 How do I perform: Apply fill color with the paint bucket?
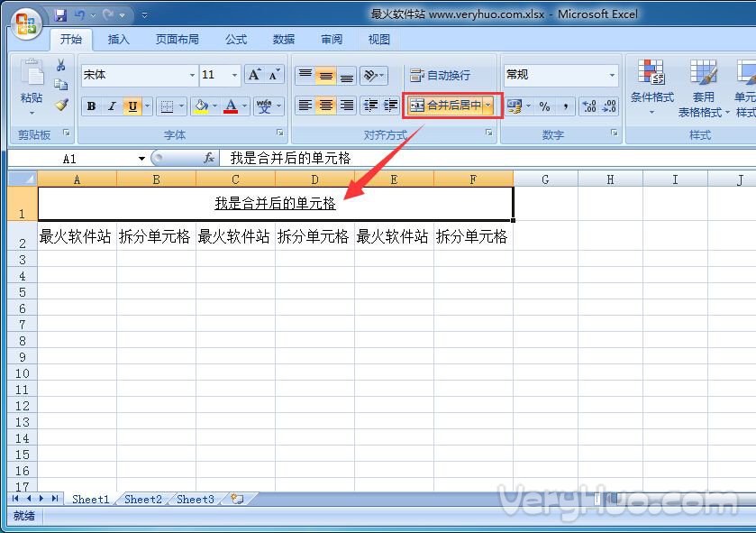[201, 106]
